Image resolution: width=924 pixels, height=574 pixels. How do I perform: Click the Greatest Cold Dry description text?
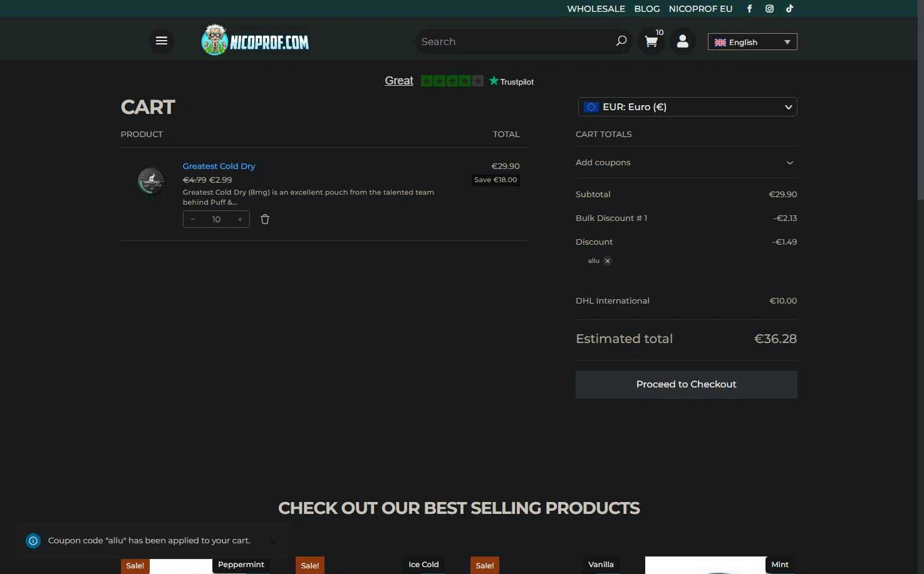point(308,197)
